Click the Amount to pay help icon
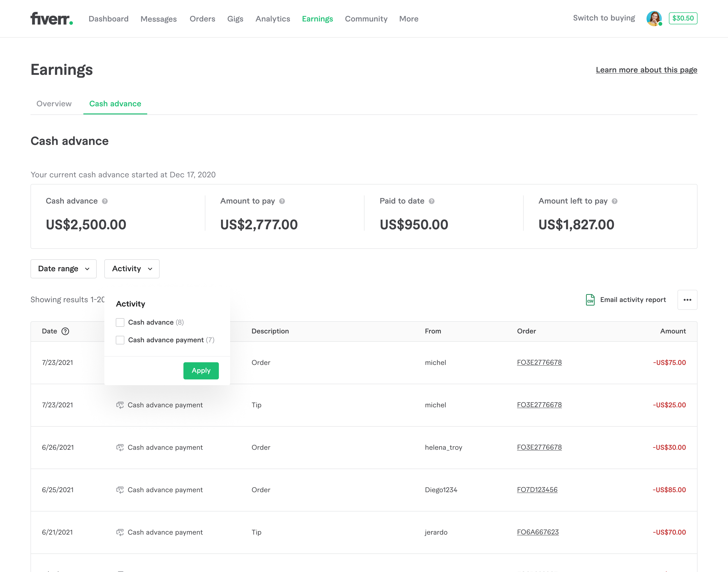 pos(282,201)
